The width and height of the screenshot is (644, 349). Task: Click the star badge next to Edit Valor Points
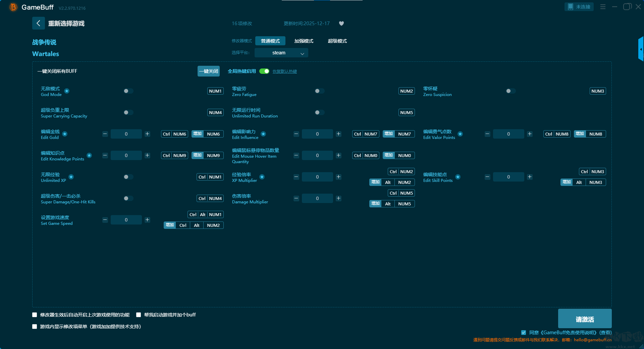coord(460,134)
